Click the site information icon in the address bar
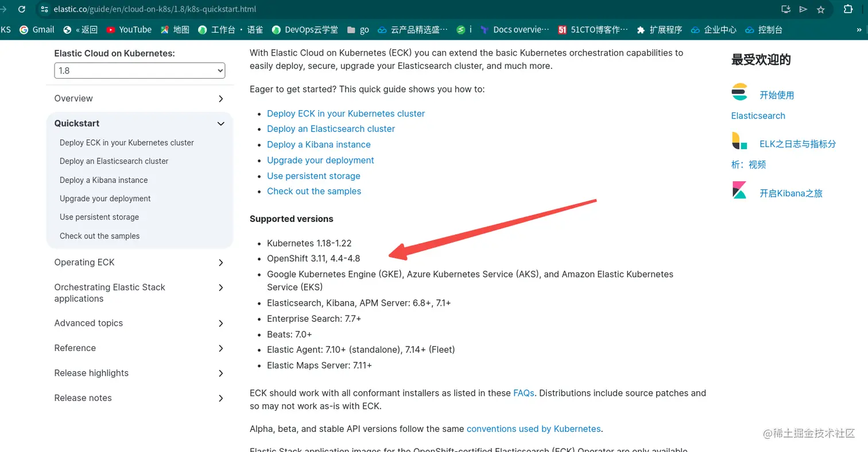868x452 pixels. tap(45, 9)
